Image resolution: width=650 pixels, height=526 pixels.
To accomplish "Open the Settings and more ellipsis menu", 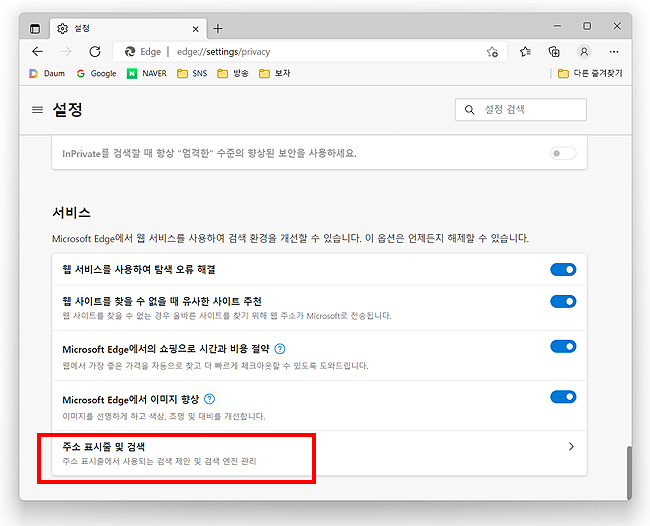I will (x=614, y=51).
